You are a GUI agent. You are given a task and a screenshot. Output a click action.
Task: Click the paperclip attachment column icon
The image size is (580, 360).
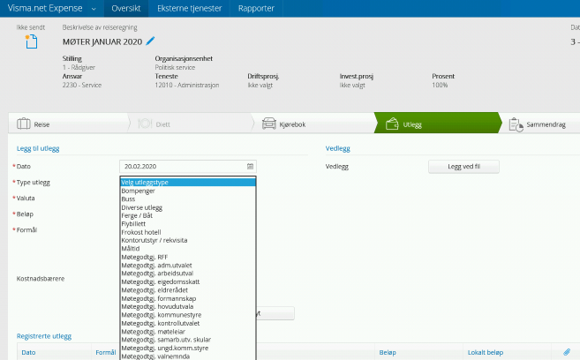[567, 352]
